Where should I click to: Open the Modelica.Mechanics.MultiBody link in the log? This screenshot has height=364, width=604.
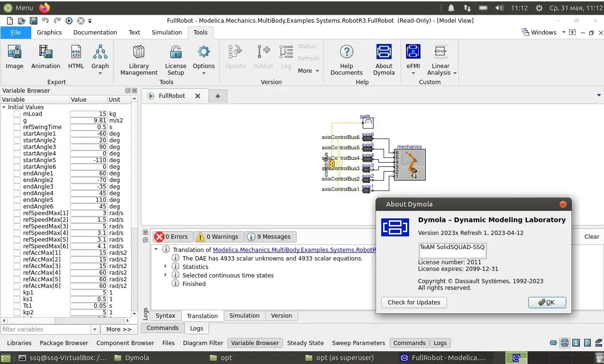click(294, 250)
